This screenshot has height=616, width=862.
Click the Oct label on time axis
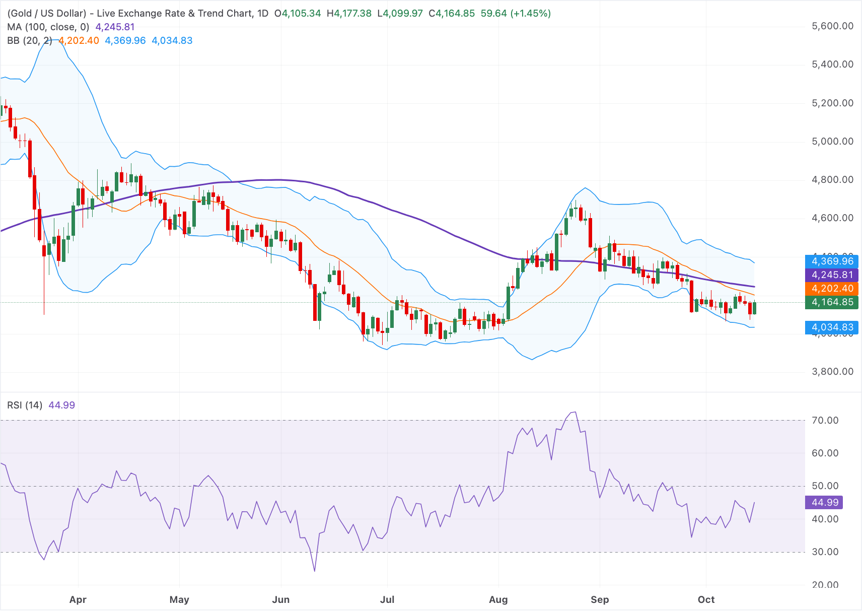coord(706,599)
